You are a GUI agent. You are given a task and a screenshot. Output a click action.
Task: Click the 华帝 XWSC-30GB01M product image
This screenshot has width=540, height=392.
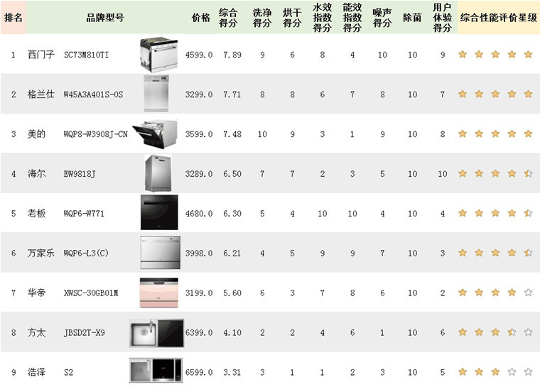click(x=158, y=293)
